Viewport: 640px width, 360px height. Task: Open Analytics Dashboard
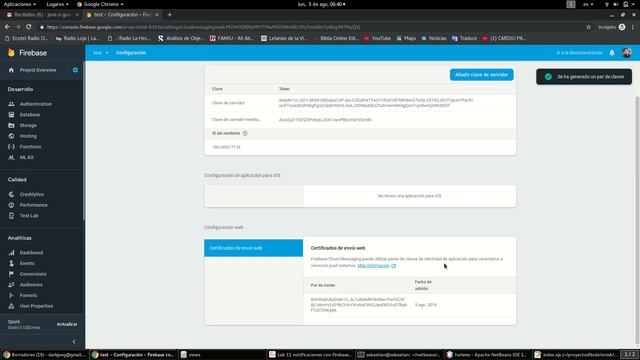(31, 253)
